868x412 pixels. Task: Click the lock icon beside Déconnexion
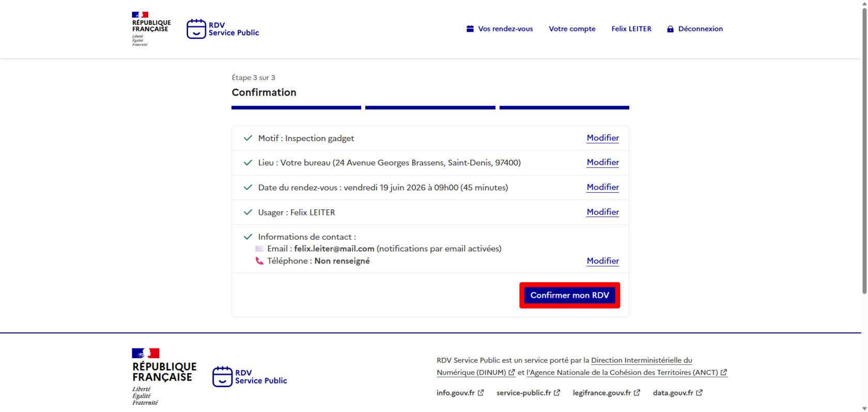[670, 29]
